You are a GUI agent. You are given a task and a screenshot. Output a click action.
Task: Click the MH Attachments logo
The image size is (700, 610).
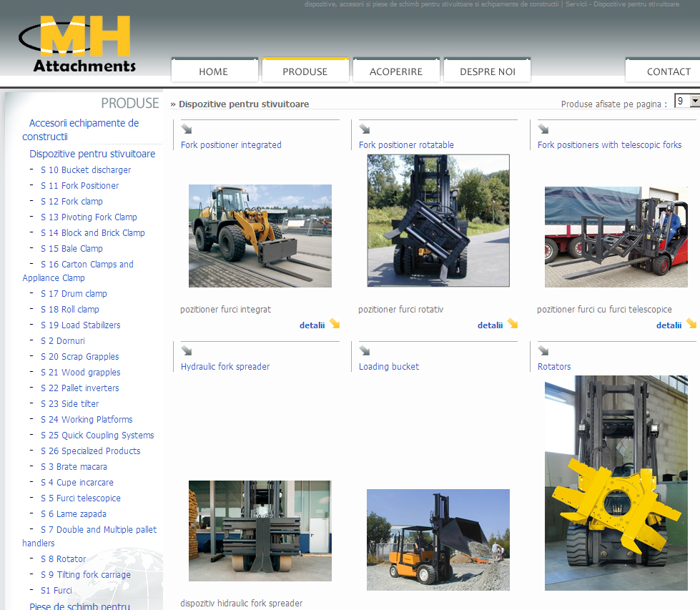click(79, 44)
